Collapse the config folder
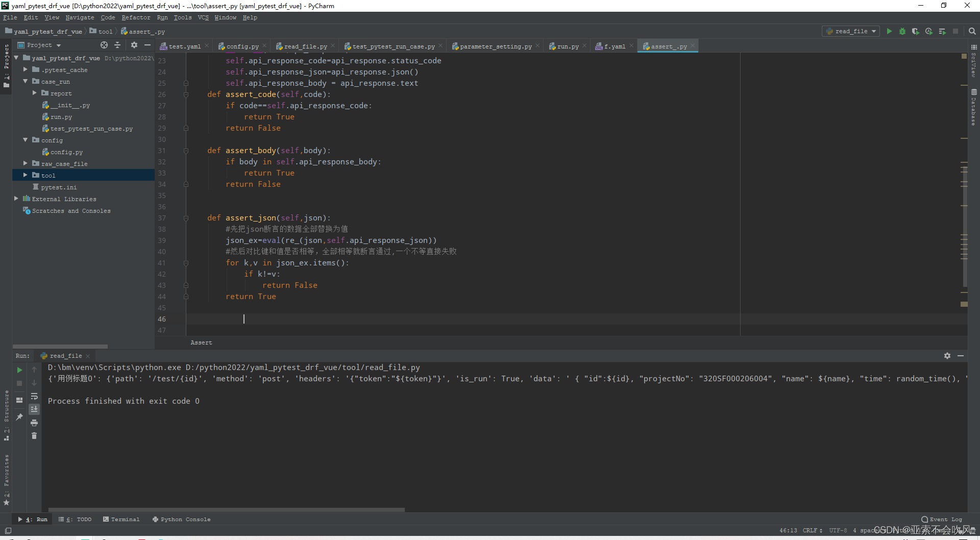The width and height of the screenshot is (980, 540). click(25, 140)
